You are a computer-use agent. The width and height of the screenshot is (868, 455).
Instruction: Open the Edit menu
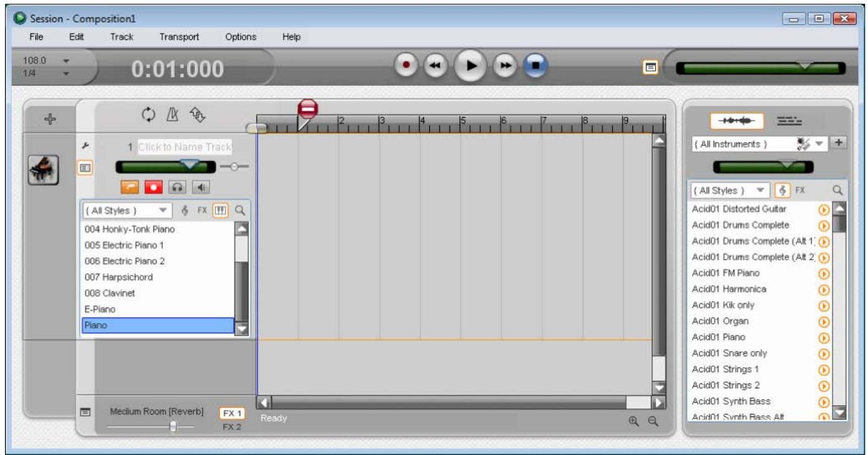tap(76, 37)
